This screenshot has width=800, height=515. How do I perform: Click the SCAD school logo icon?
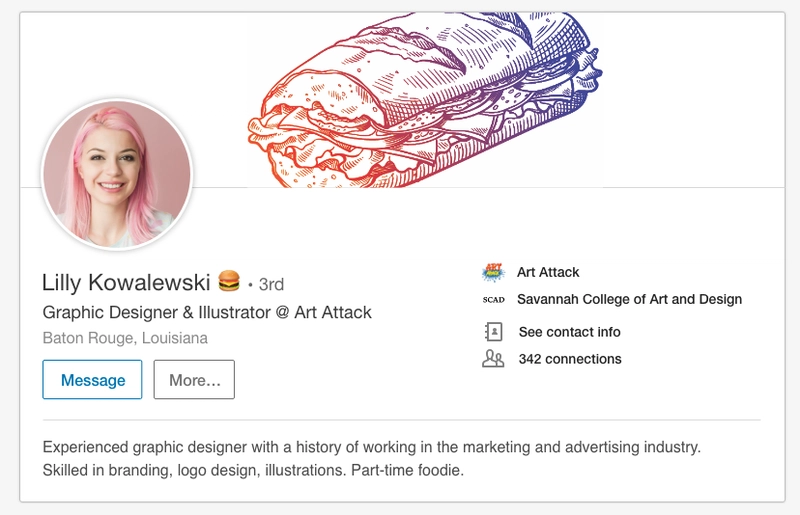tap(493, 300)
